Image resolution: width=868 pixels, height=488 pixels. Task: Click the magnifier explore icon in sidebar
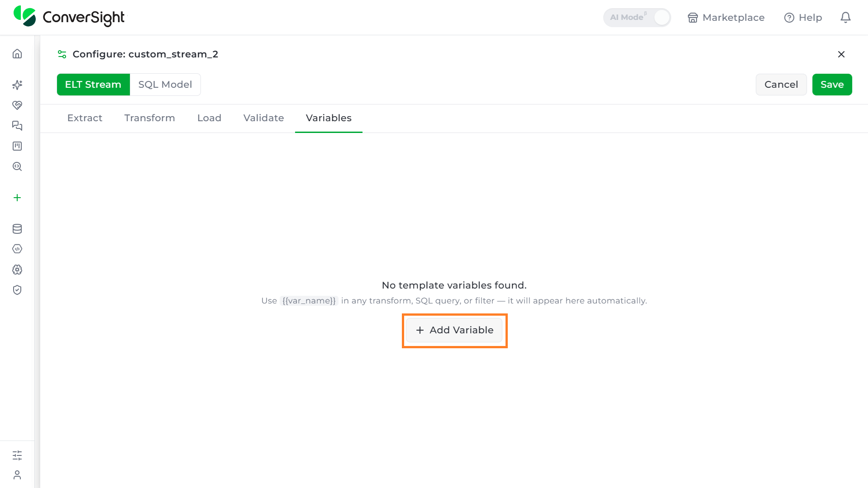coord(17,166)
